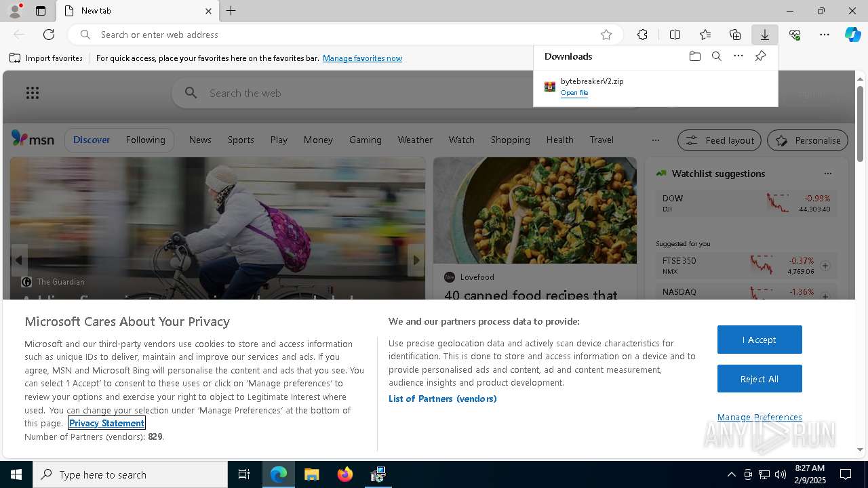Add NASDAQ to watchlist
Image resolution: width=868 pixels, height=488 pixels.
click(825, 296)
